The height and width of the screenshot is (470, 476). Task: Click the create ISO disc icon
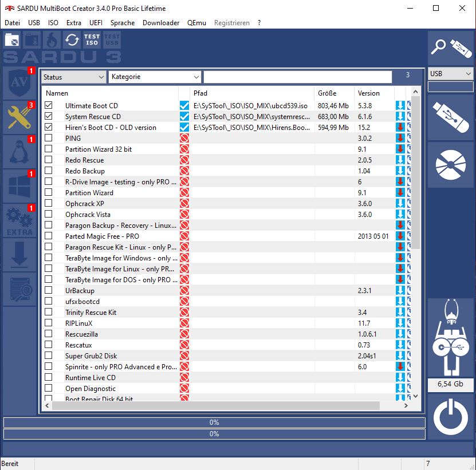point(450,165)
